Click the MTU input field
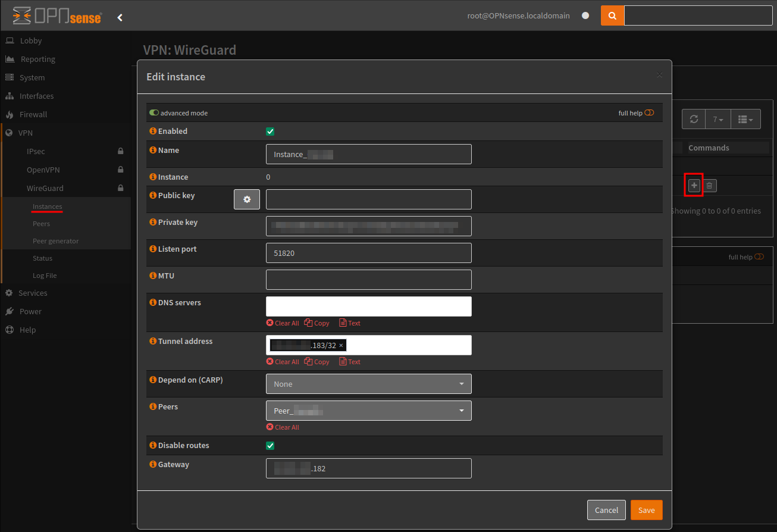This screenshot has height=532, width=777. (x=369, y=280)
